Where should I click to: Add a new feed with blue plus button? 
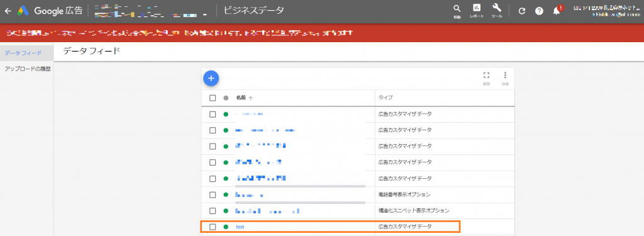click(x=211, y=78)
